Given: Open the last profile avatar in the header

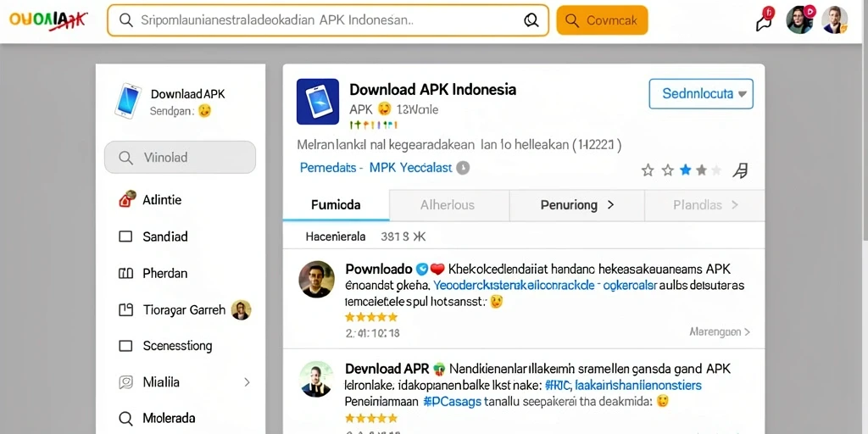Looking at the screenshot, I should click(x=834, y=20).
